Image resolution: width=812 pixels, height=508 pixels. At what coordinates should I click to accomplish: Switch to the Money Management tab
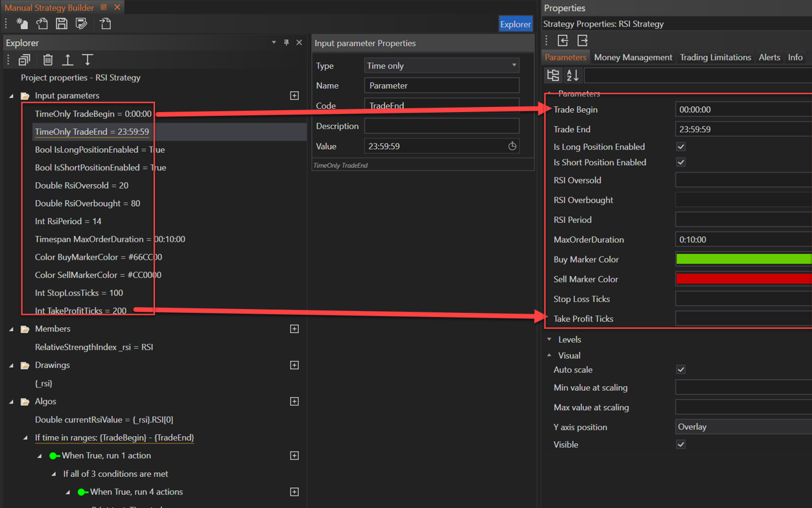[632, 58]
